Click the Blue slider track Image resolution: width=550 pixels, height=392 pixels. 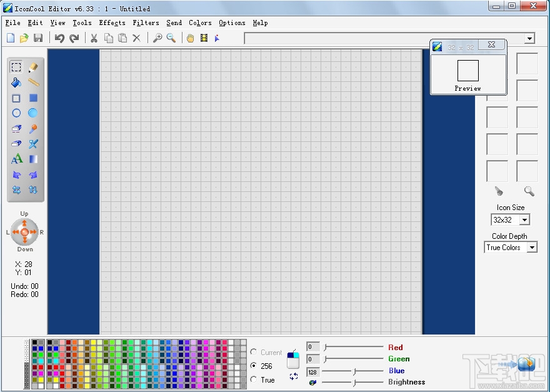coord(352,371)
